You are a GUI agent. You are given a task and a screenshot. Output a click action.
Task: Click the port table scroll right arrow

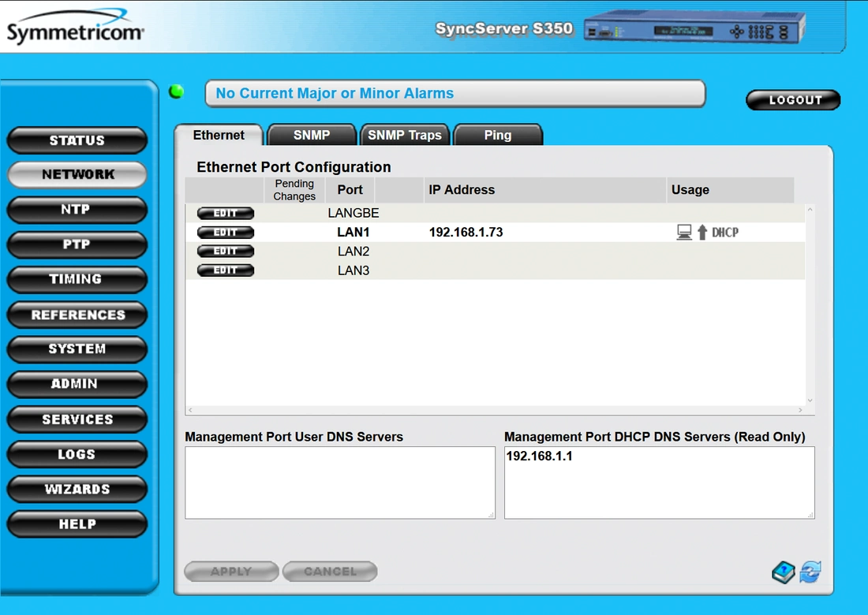[800, 410]
